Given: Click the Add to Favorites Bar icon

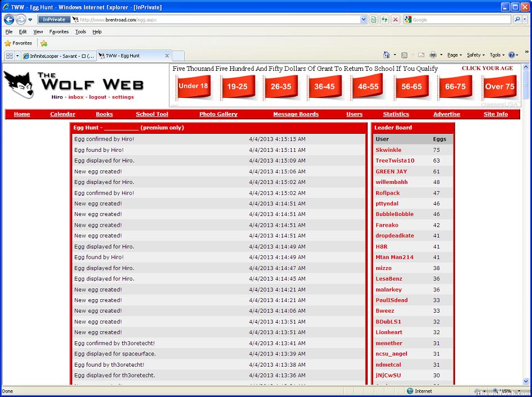Looking at the screenshot, I should coord(44,43).
